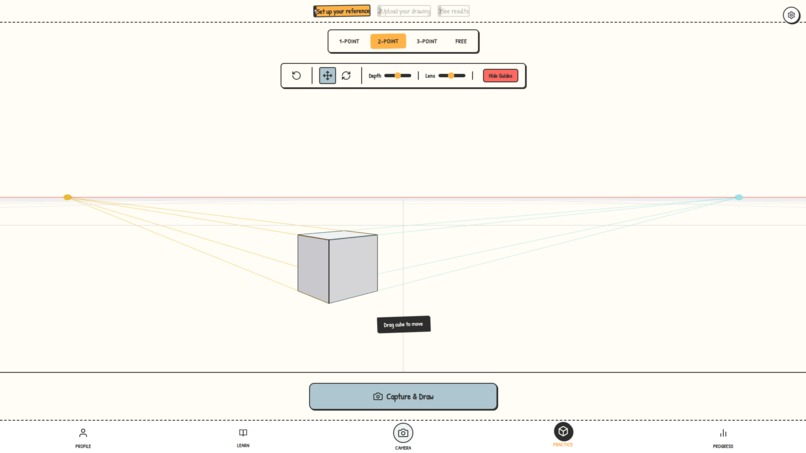Select the rotate cube tool
Viewport: 806px width, 453px height.
(x=346, y=76)
